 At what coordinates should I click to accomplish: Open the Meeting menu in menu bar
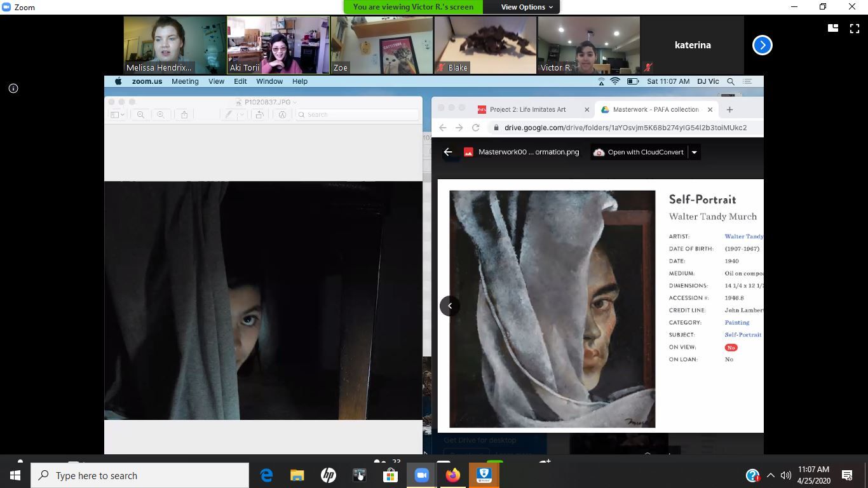coord(185,81)
